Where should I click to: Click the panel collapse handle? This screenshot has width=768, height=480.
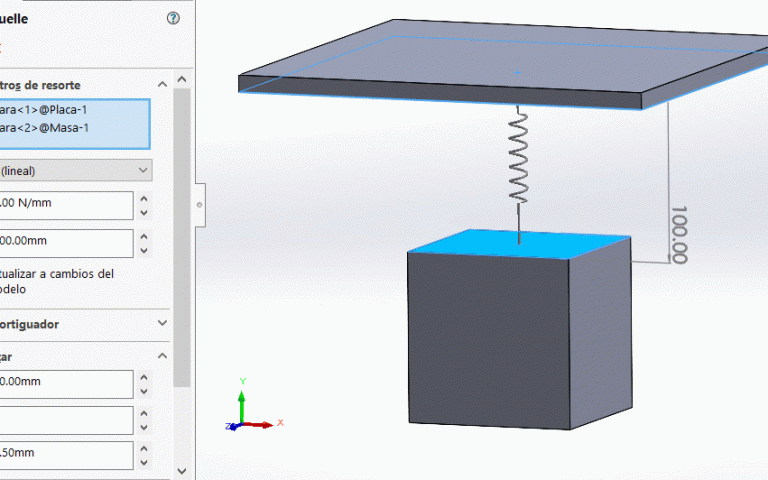coord(200,205)
